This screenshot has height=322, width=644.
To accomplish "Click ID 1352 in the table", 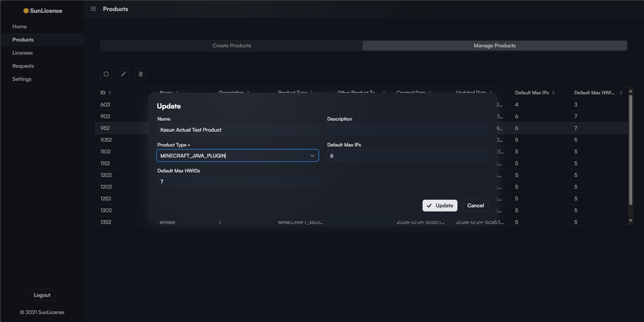I will click(x=106, y=222).
